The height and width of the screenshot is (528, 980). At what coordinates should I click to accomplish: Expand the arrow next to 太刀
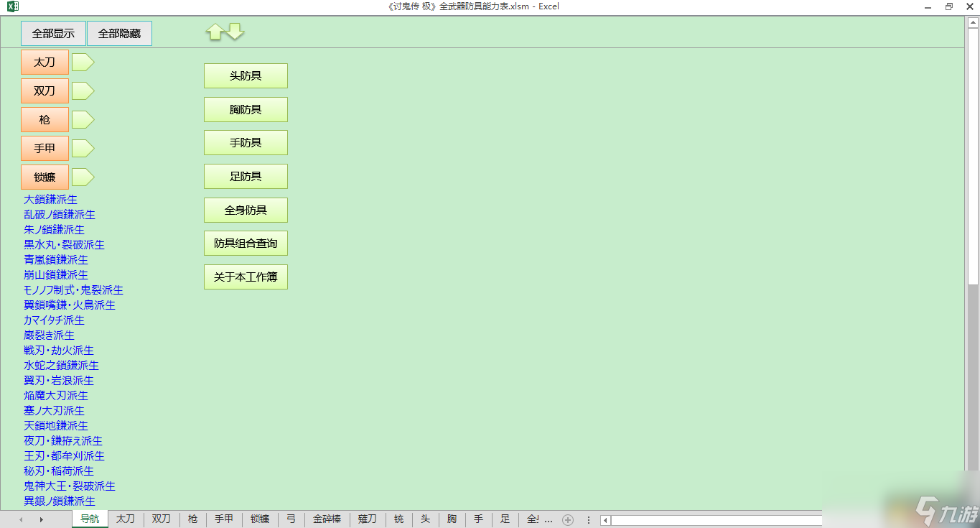tap(83, 62)
